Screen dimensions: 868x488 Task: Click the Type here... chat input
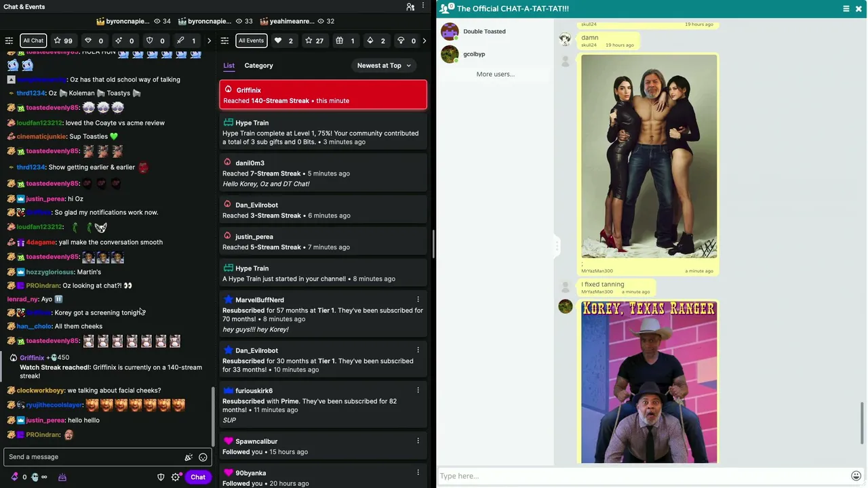(643, 476)
